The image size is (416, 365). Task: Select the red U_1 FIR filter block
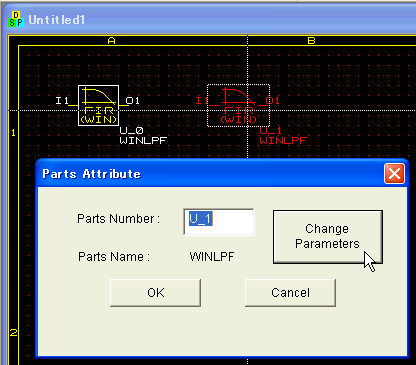(238, 105)
